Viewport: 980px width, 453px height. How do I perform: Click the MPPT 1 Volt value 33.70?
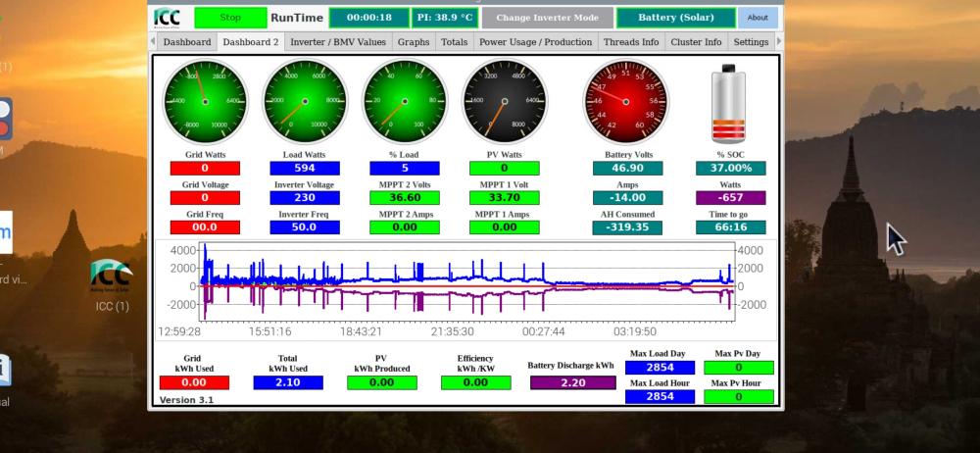505,198
